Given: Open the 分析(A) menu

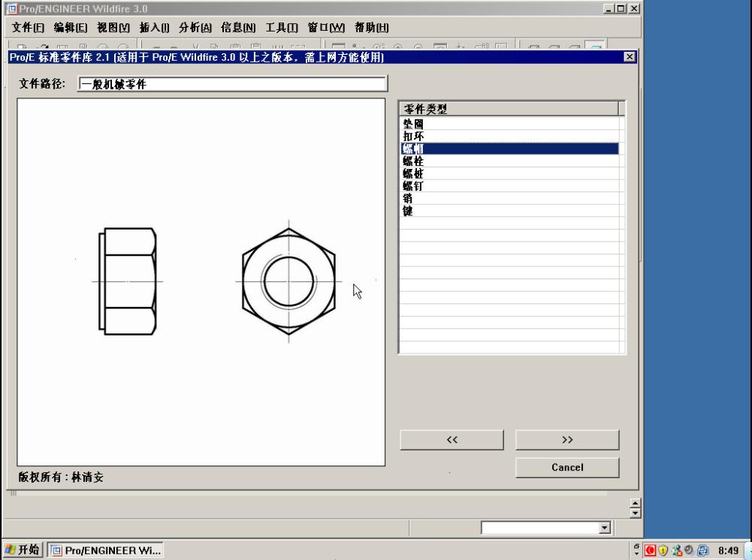Looking at the screenshot, I should [x=195, y=28].
